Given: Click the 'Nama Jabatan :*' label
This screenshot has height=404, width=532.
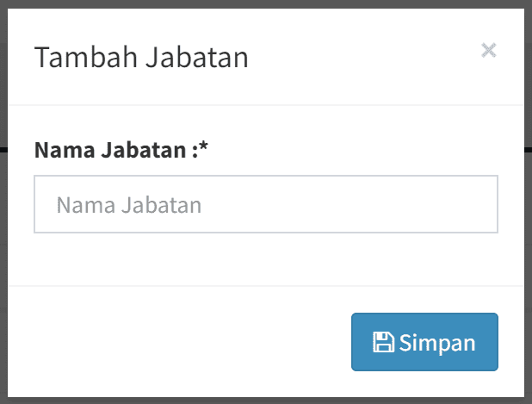Looking at the screenshot, I should tap(121, 152).
